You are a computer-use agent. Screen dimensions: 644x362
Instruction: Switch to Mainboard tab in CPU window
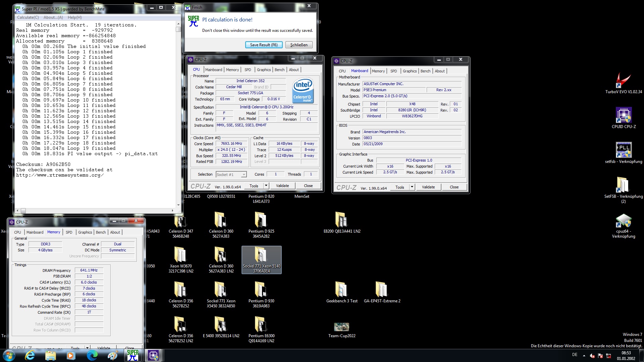tap(214, 70)
